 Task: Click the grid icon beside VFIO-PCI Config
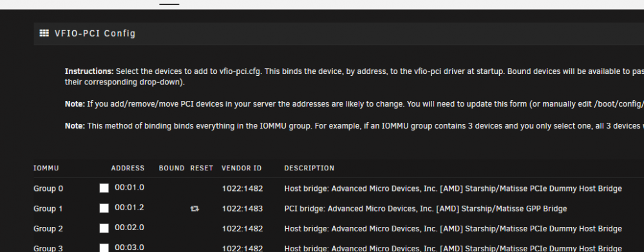click(x=44, y=33)
